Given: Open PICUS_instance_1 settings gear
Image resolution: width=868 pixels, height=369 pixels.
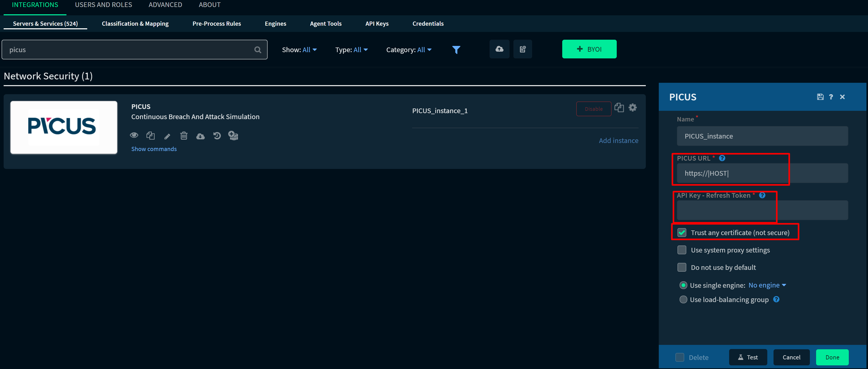Looking at the screenshot, I should coord(633,107).
